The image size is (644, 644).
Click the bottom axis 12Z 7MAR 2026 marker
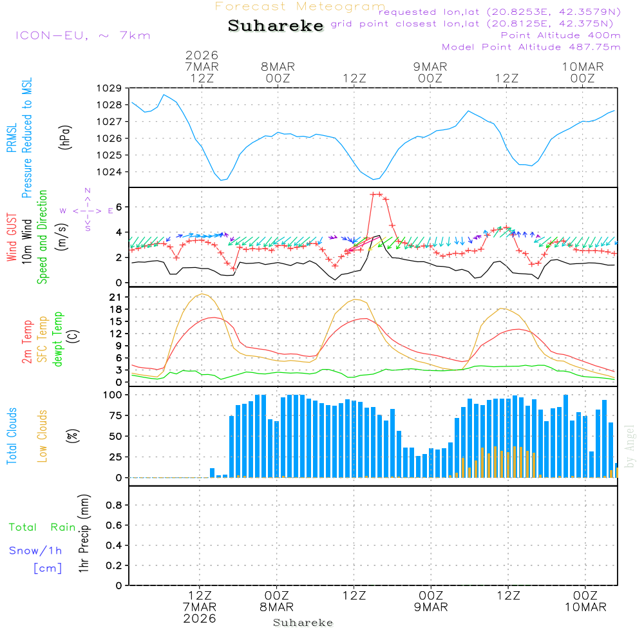(x=200, y=606)
